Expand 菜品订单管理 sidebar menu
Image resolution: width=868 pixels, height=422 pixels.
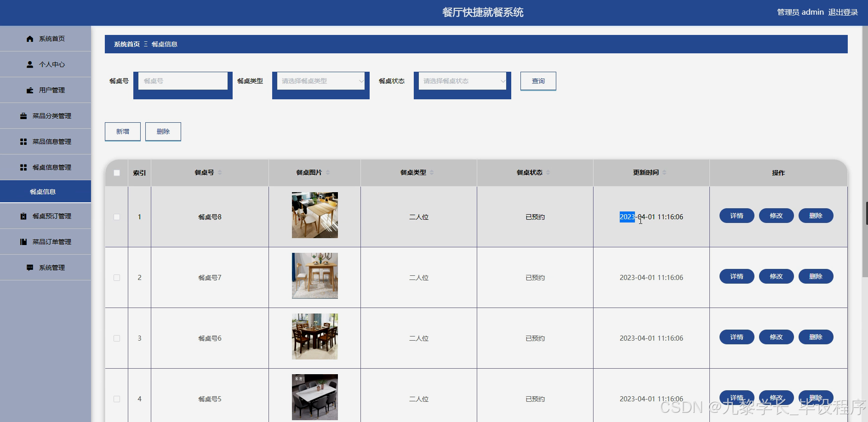(46, 242)
